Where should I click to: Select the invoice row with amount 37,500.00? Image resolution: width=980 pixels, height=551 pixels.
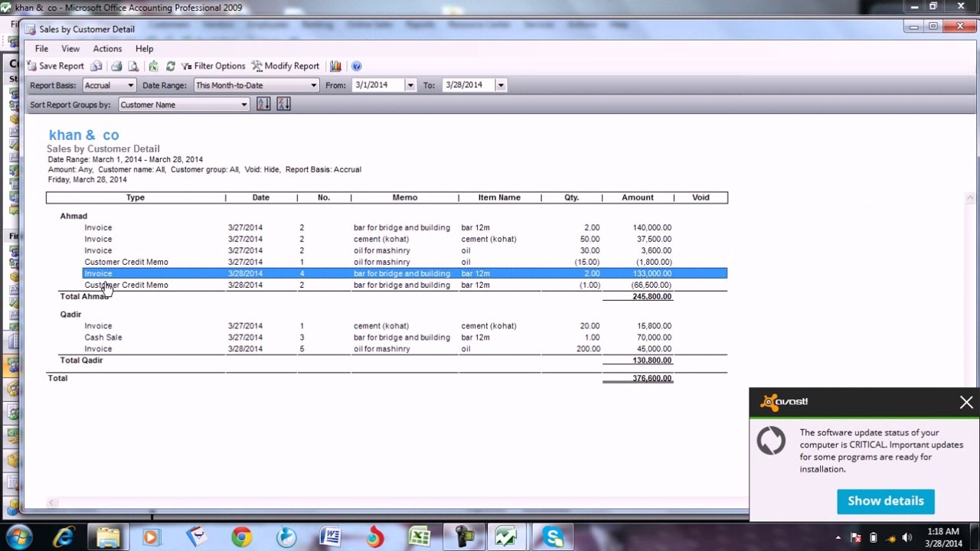(x=404, y=239)
